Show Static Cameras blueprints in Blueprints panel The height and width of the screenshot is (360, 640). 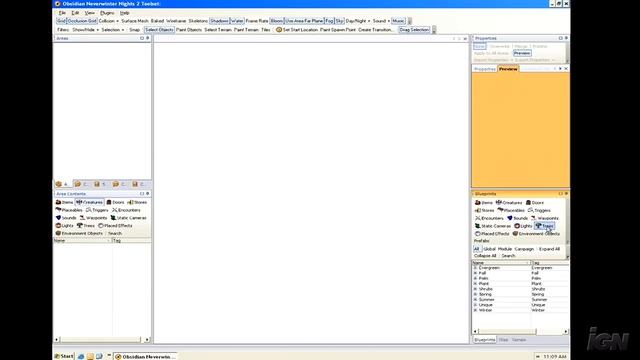[493, 226]
